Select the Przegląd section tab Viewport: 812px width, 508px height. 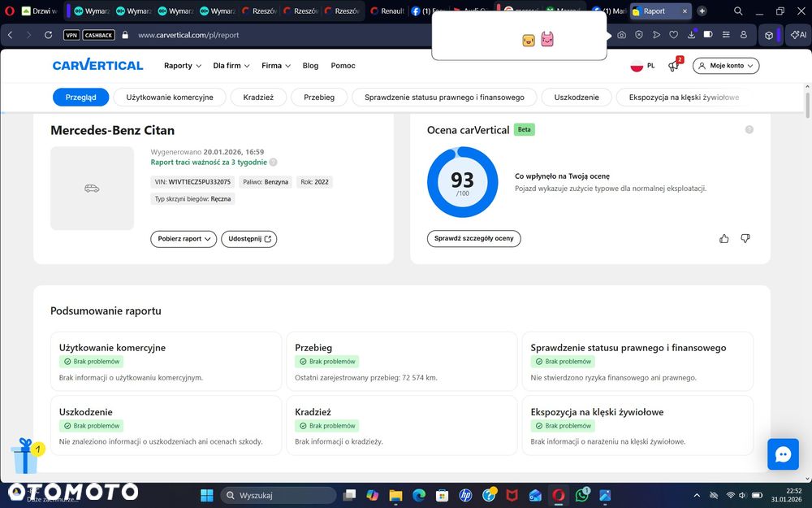pyautogui.click(x=80, y=97)
